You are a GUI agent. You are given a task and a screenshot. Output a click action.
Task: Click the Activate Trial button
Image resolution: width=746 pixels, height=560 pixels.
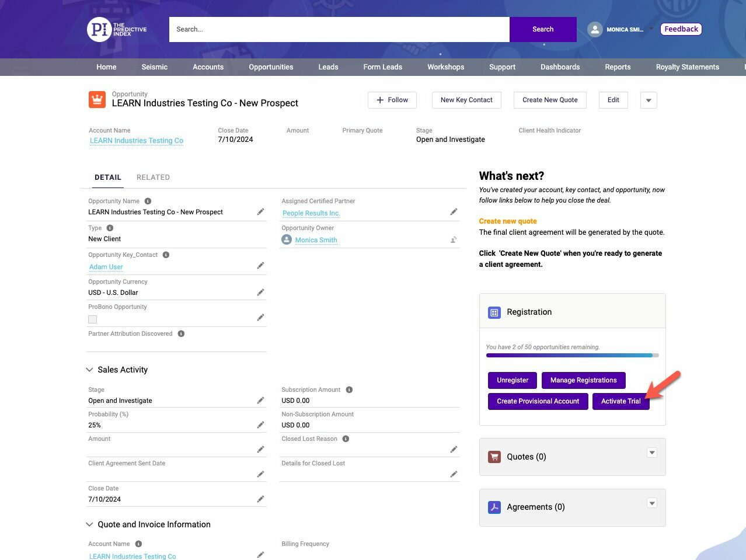click(x=620, y=401)
